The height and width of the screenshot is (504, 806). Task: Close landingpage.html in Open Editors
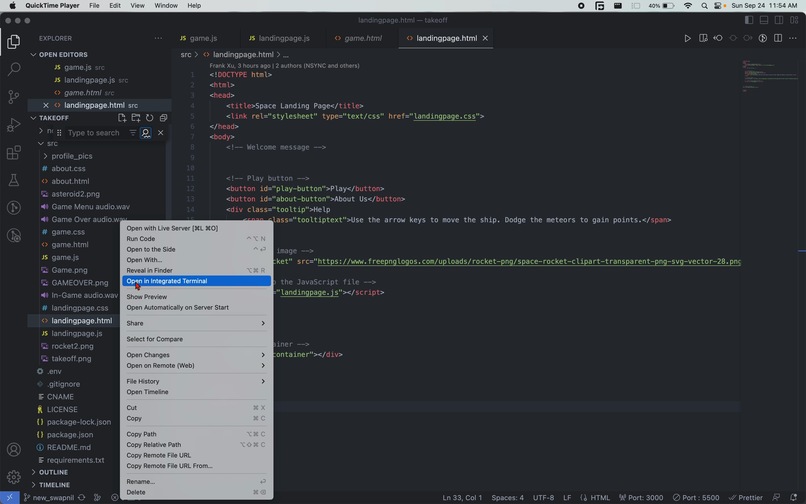click(x=46, y=105)
